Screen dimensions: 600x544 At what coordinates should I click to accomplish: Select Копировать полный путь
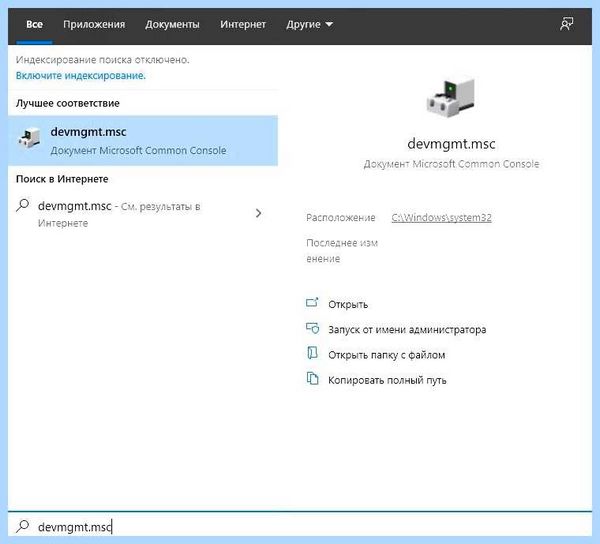click(x=387, y=380)
